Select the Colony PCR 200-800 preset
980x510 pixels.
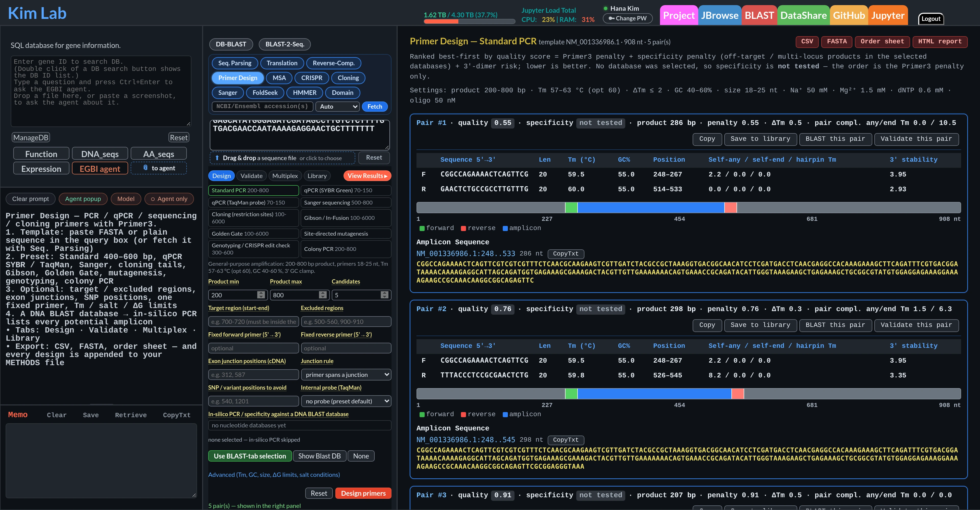tap(346, 249)
